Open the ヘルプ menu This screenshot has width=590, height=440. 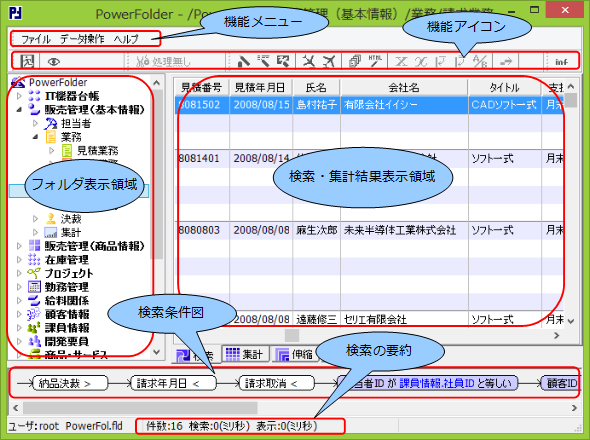click(x=126, y=39)
